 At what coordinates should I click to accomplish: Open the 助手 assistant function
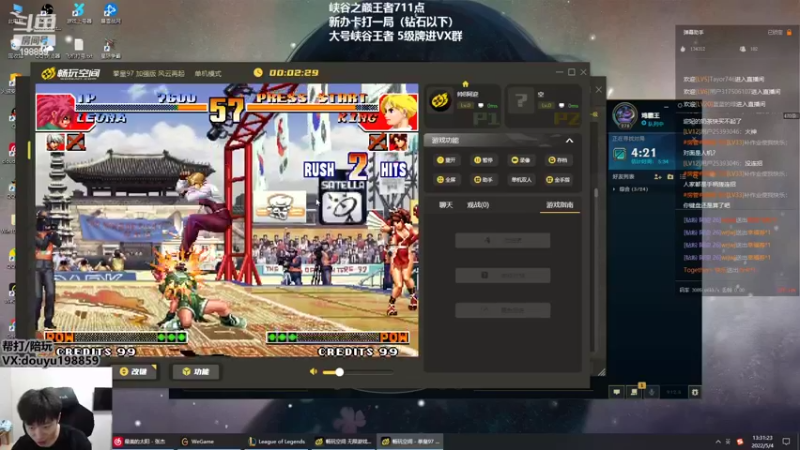(483, 180)
